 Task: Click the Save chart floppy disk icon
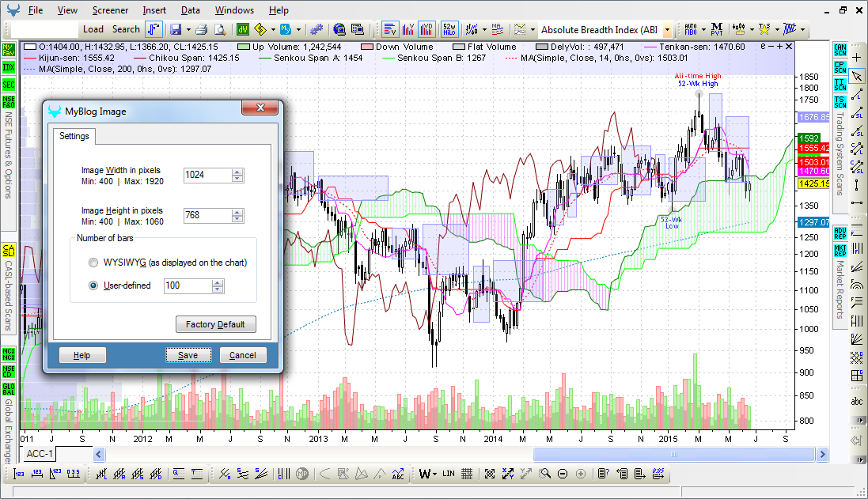click(x=176, y=29)
